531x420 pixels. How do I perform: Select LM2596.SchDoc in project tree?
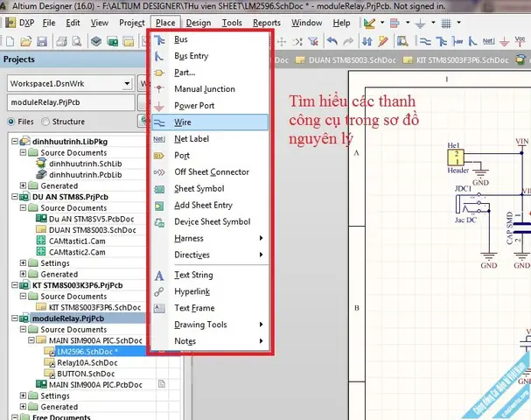click(x=87, y=352)
